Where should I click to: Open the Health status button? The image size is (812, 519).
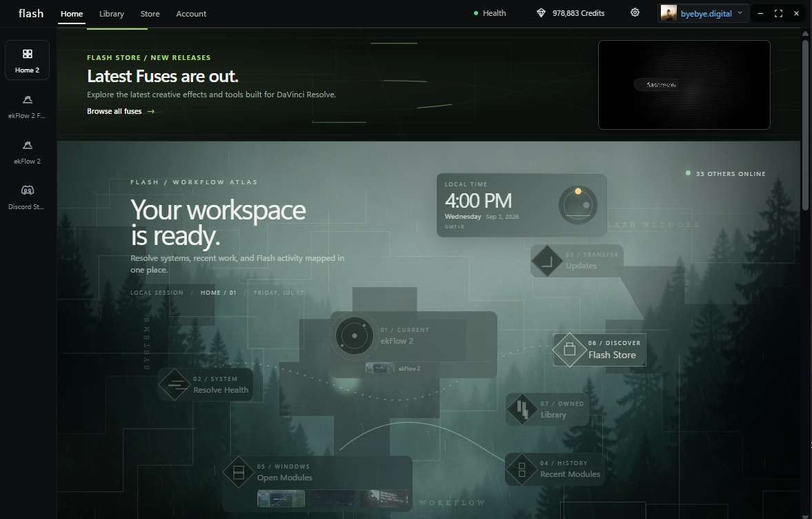click(x=490, y=14)
